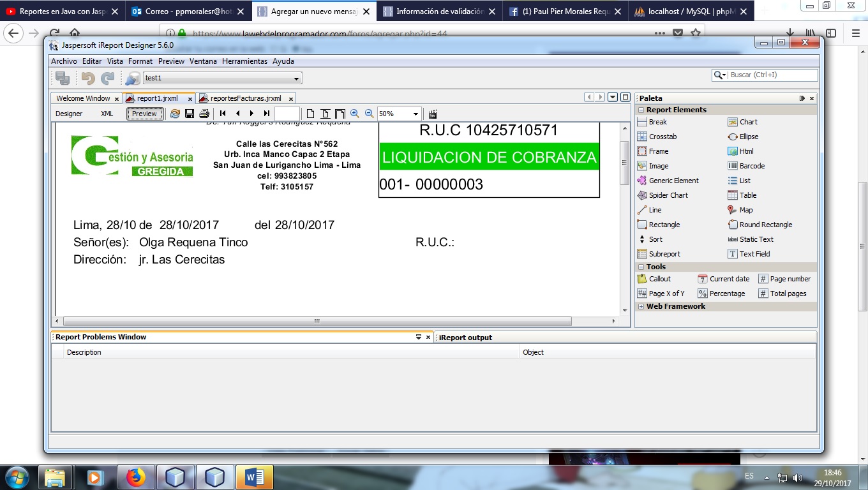Switch to Designer view

click(x=69, y=114)
